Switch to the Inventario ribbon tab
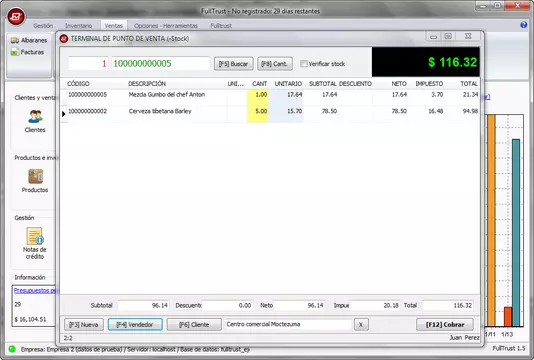 (78, 26)
